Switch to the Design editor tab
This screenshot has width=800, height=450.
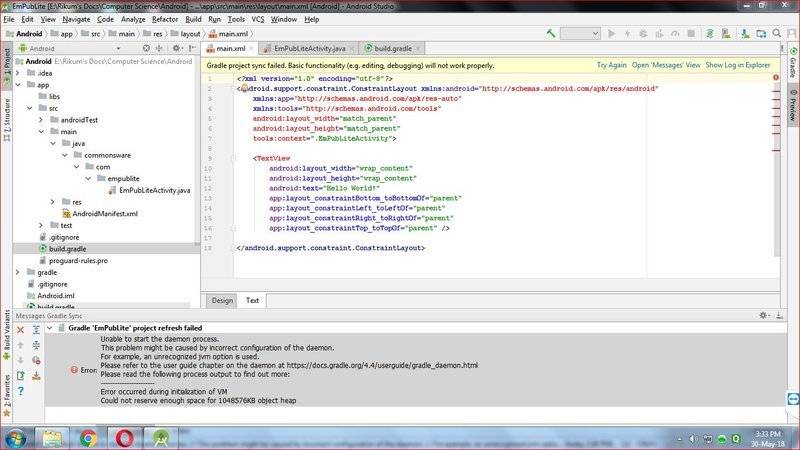pyautogui.click(x=222, y=300)
